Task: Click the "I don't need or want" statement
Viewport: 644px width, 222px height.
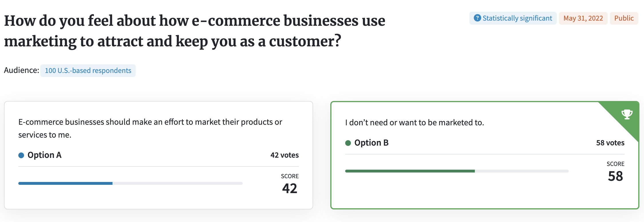Action: coord(414,122)
